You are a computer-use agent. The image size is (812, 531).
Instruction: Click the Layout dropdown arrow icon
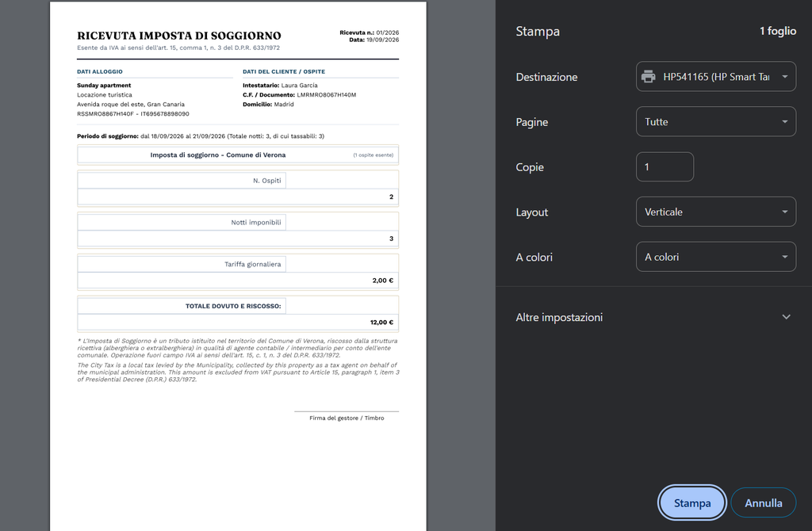point(785,212)
